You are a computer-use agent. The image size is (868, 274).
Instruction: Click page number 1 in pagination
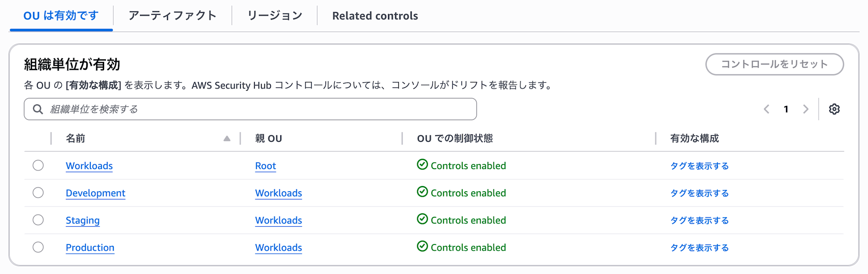tap(786, 109)
